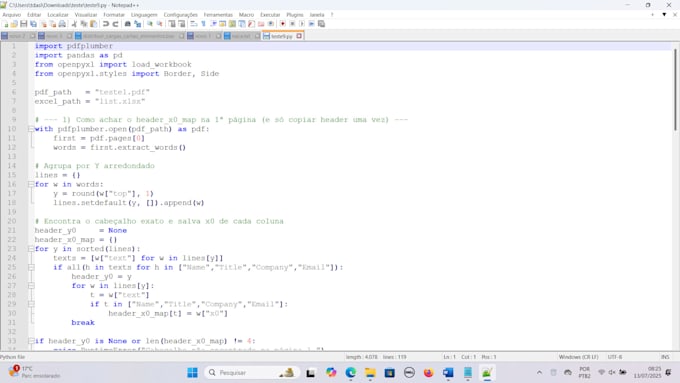Click the Stop macro recording icon
Image resolution: width=680 pixels, height=383 pixels.
coord(292,24)
